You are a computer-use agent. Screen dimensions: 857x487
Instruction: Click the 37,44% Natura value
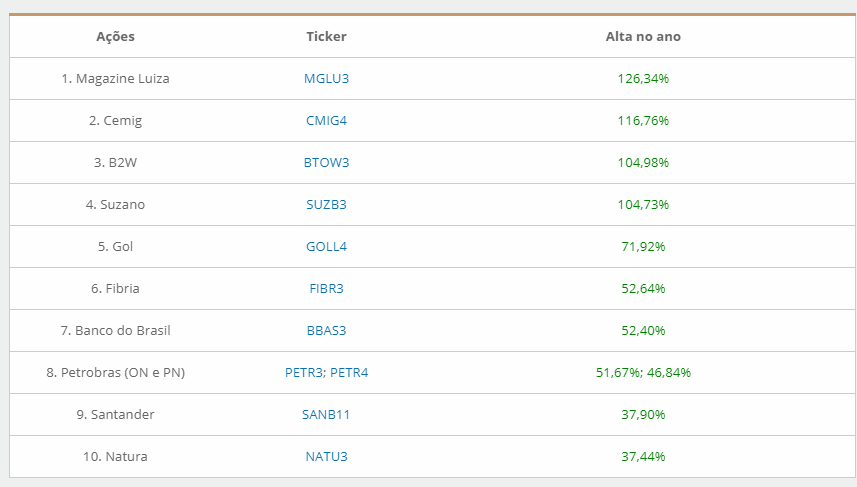(x=643, y=456)
